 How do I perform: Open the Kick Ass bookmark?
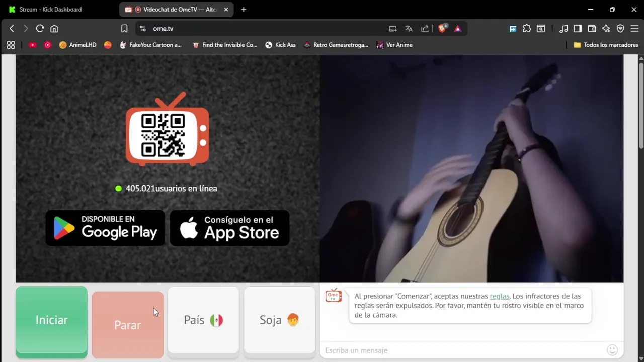point(280,45)
